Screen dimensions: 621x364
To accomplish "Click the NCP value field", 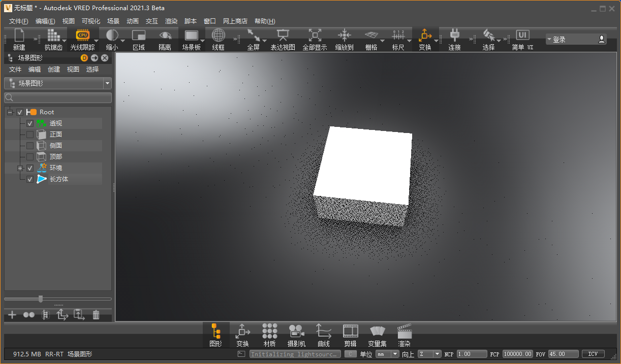I will coord(471,354).
